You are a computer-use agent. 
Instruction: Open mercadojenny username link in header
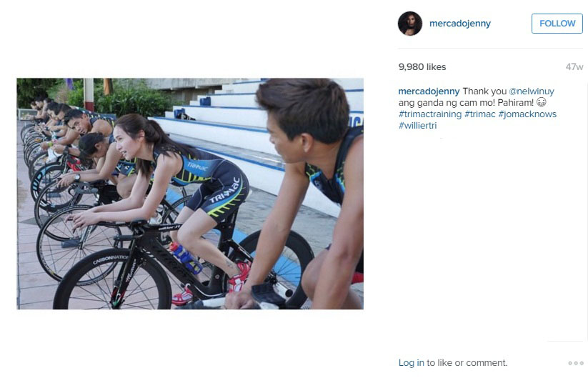(459, 24)
